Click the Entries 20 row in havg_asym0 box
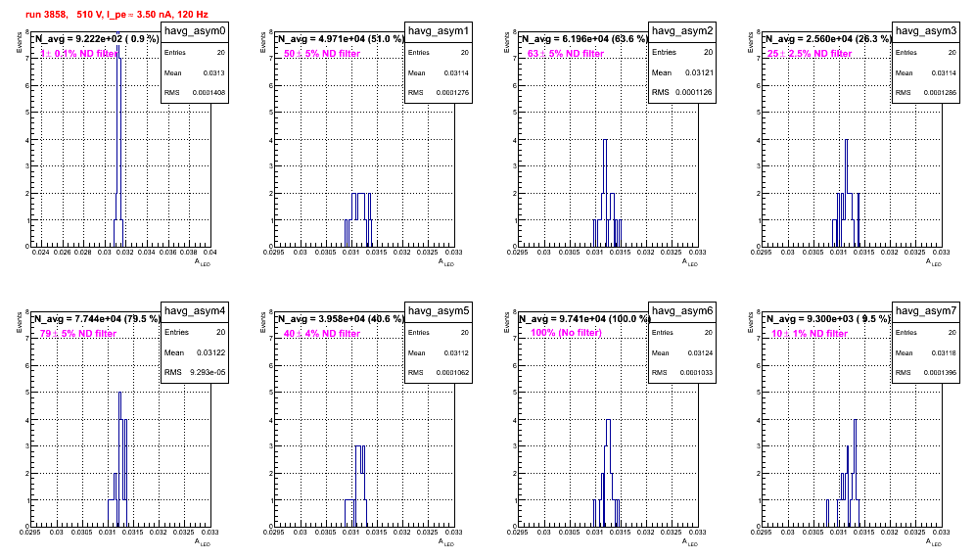The width and height of the screenshot is (975, 560). tap(195, 53)
